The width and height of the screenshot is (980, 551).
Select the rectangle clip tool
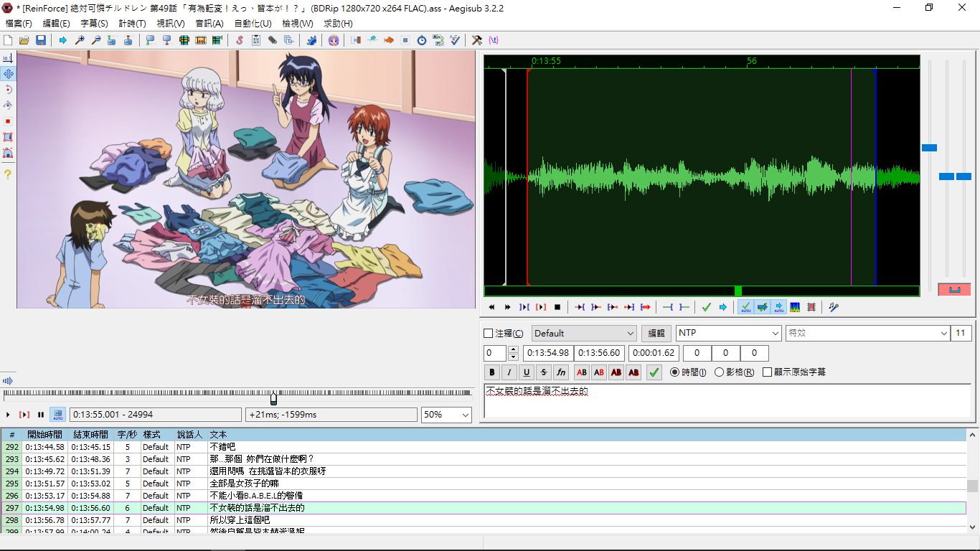pyautogui.click(x=8, y=137)
